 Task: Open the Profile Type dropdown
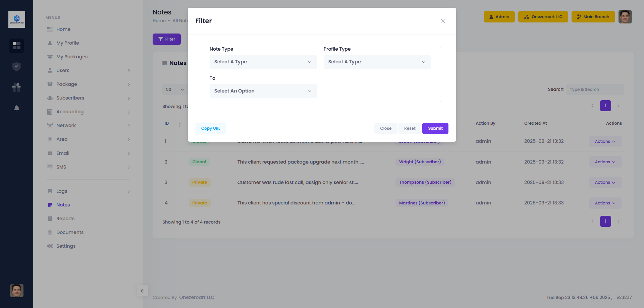[377, 62]
